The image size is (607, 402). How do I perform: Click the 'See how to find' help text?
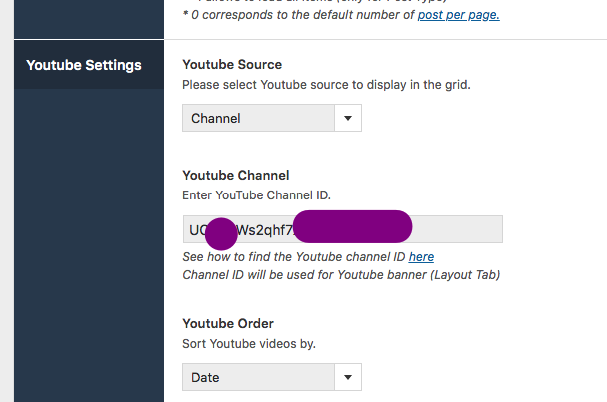click(x=294, y=257)
